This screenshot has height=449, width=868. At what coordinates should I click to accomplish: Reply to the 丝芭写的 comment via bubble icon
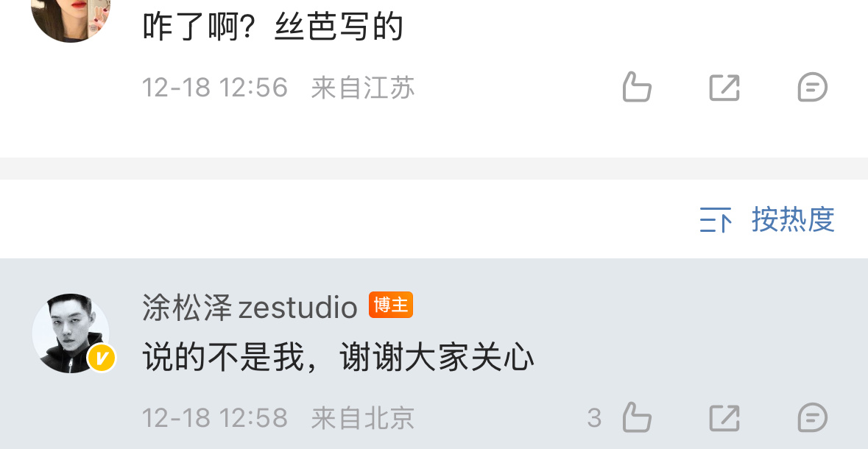pyautogui.click(x=812, y=88)
